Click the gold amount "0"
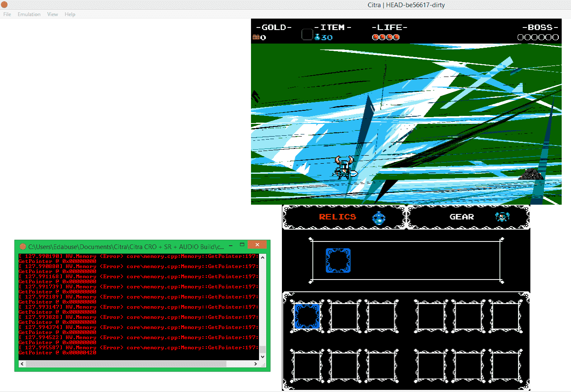The height and width of the screenshot is (392, 571). coord(263,38)
